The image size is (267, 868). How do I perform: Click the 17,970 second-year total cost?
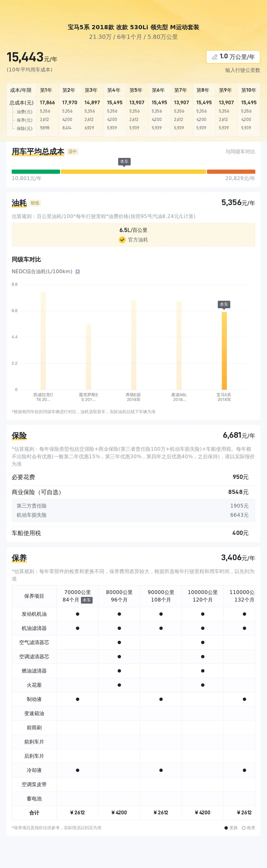[x=70, y=102]
